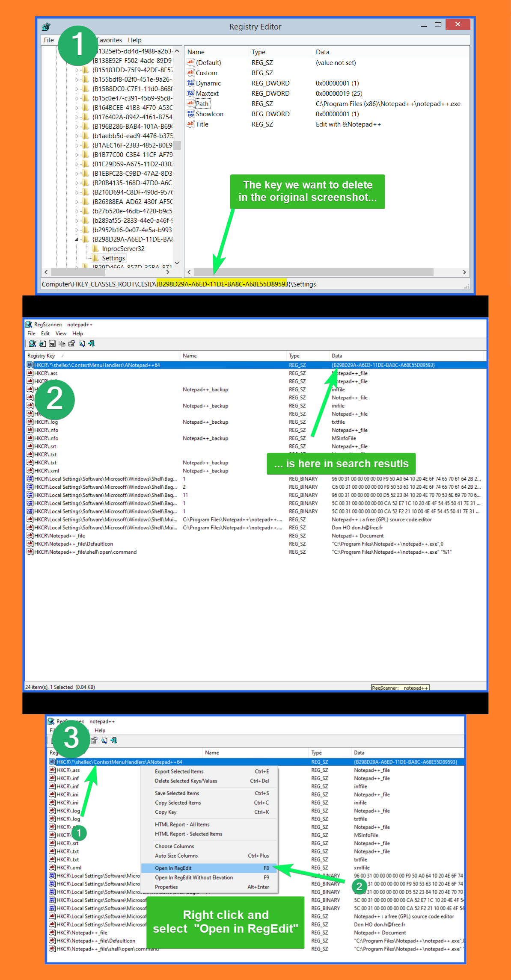Expand the {B164BCEE-41B3-4F70 key
This screenshot has width=511, height=980.
pyautogui.click(x=77, y=108)
